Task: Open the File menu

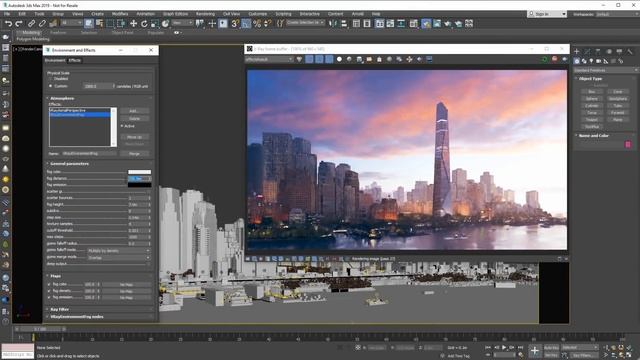Action: pyautogui.click(x=7, y=14)
